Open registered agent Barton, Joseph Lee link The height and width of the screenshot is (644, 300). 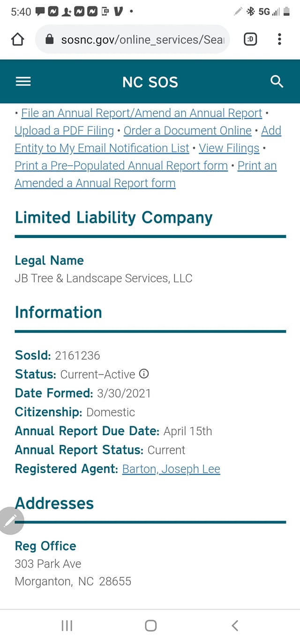[x=171, y=469]
